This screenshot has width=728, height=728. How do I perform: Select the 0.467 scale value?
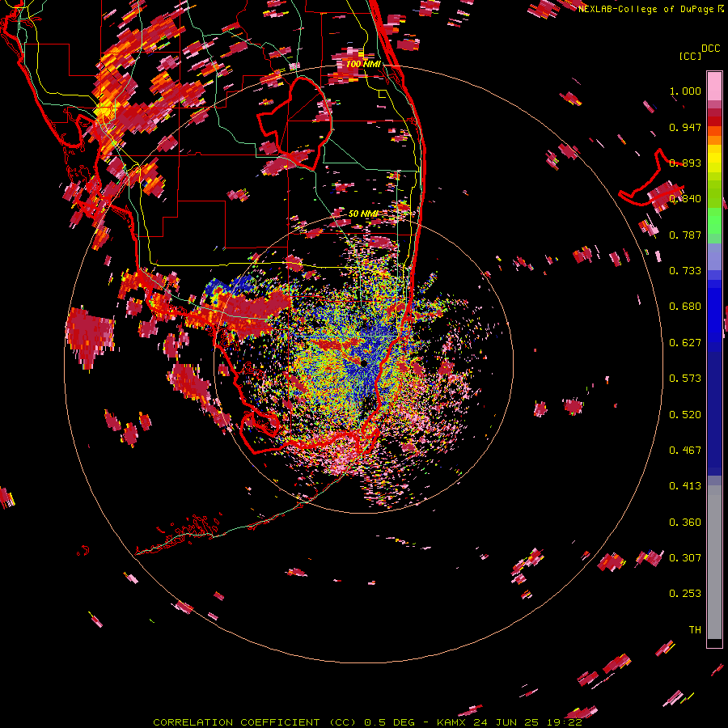point(685,451)
